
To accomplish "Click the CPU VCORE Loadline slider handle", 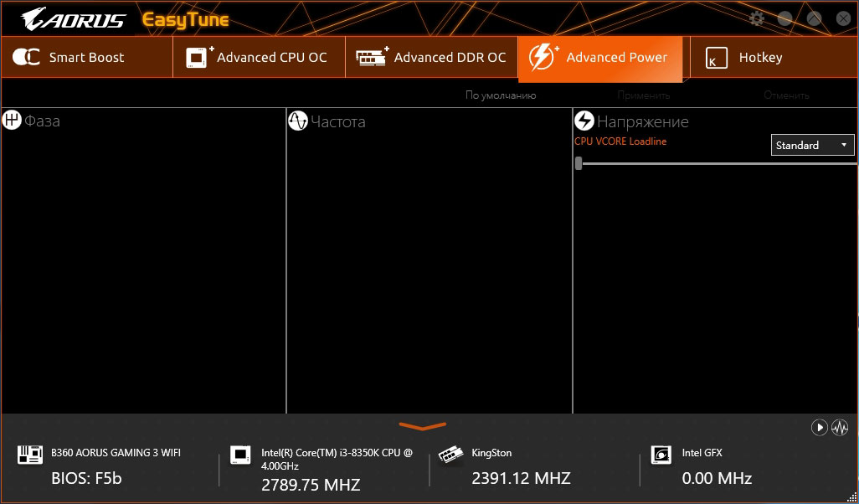I will (x=579, y=163).
